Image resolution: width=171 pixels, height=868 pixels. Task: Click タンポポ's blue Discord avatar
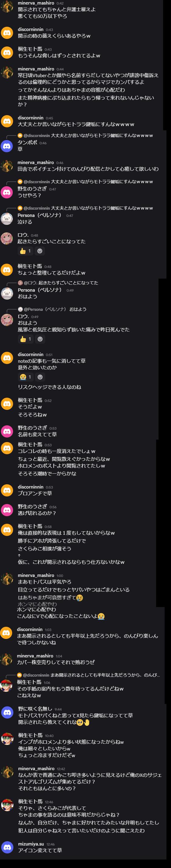coord(7,146)
